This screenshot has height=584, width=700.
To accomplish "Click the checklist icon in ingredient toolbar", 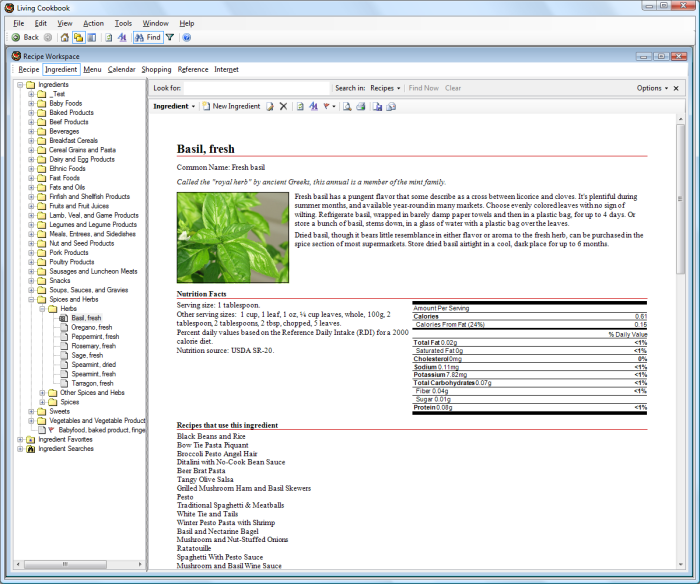I will (300, 106).
